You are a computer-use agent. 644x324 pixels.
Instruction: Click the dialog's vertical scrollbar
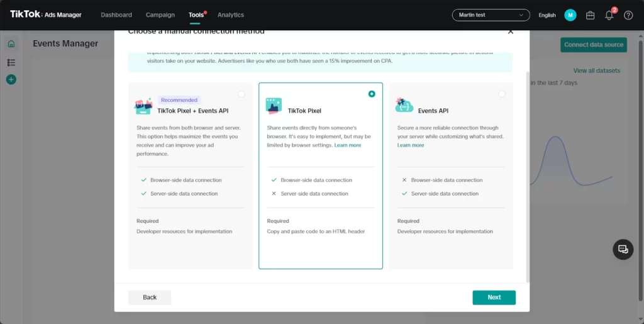[528, 177]
